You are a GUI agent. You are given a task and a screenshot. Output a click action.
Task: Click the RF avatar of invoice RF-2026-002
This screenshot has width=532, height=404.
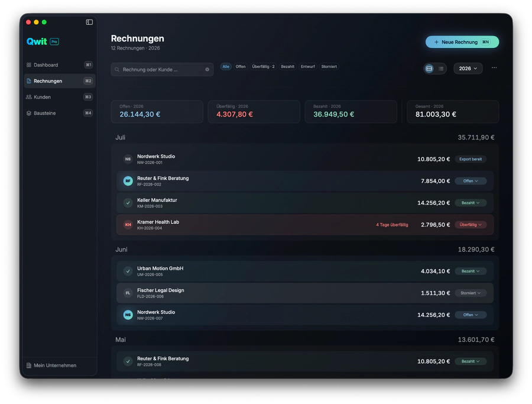click(x=128, y=181)
